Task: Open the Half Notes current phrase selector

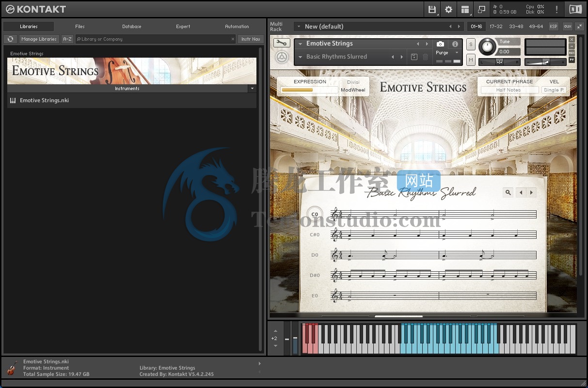Action: [509, 90]
